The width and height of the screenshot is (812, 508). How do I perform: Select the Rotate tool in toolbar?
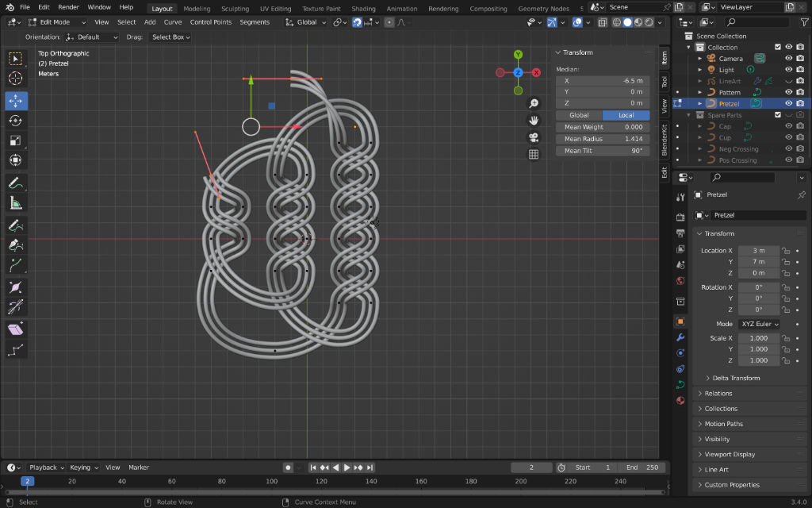coord(17,121)
